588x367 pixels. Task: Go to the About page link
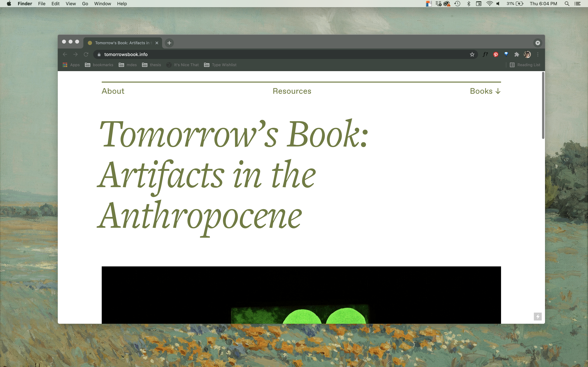(x=113, y=91)
